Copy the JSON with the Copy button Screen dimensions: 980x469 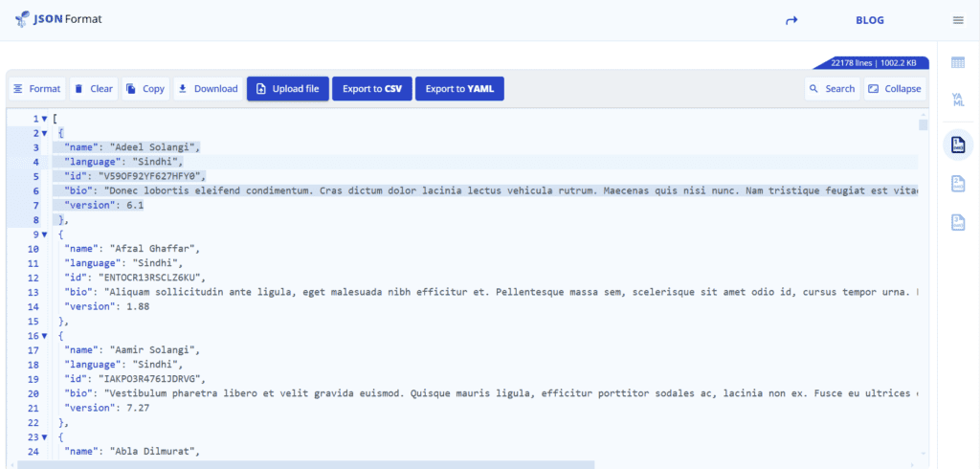(145, 89)
